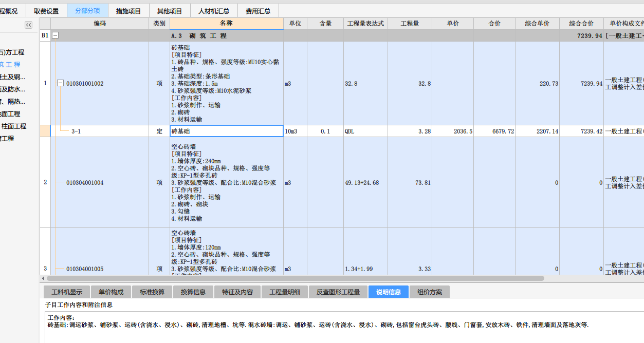Select the code cell 3-1
Image resolution: width=644 pixels, height=343 pixels.
100,131
